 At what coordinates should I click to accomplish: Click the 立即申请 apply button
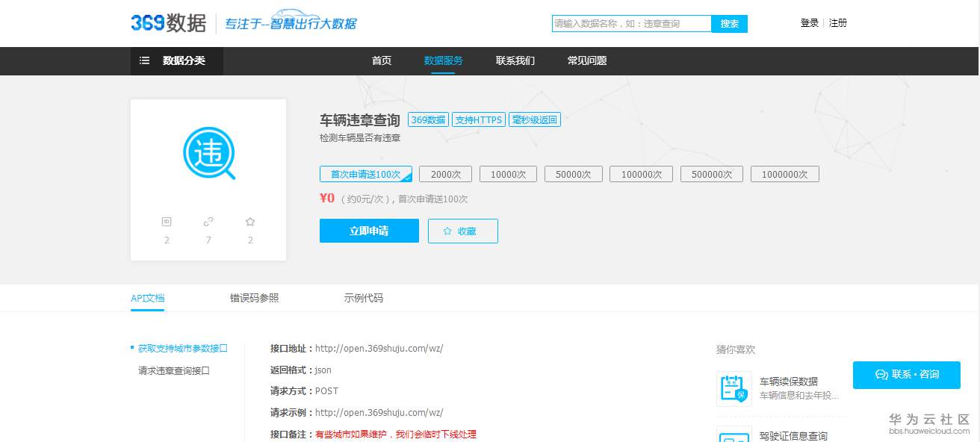(x=369, y=231)
